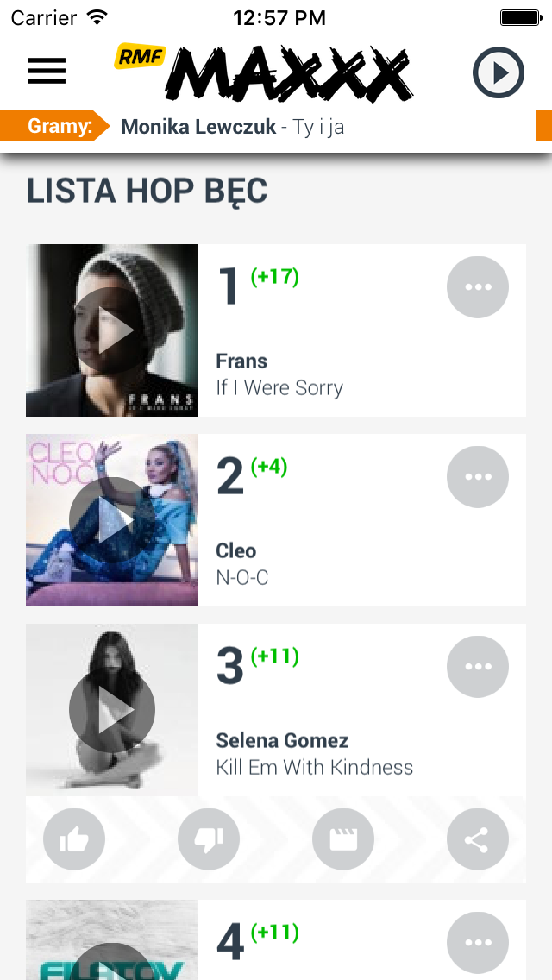Tap the RMF MAXXX logo
552x980 pixels.
click(x=265, y=71)
